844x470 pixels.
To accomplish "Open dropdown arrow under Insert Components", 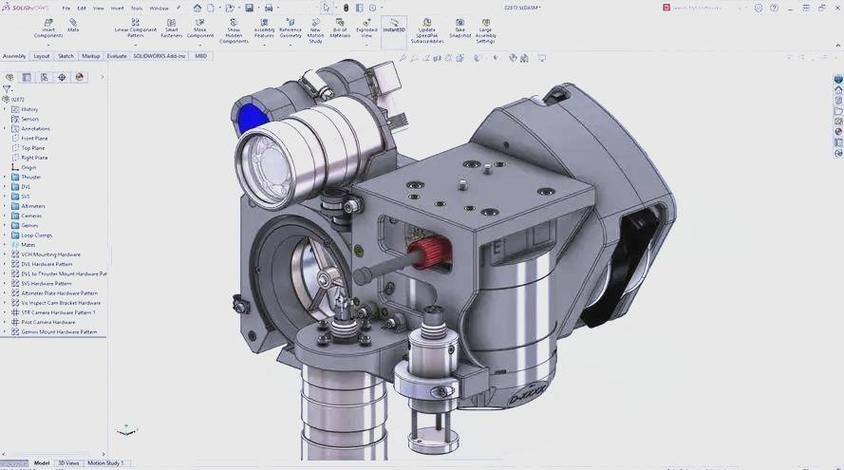I will (48, 45).
